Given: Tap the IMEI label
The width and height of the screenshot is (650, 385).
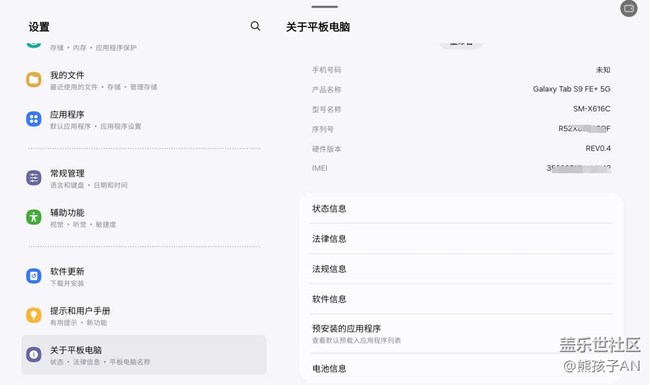Looking at the screenshot, I should coord(320,168).
